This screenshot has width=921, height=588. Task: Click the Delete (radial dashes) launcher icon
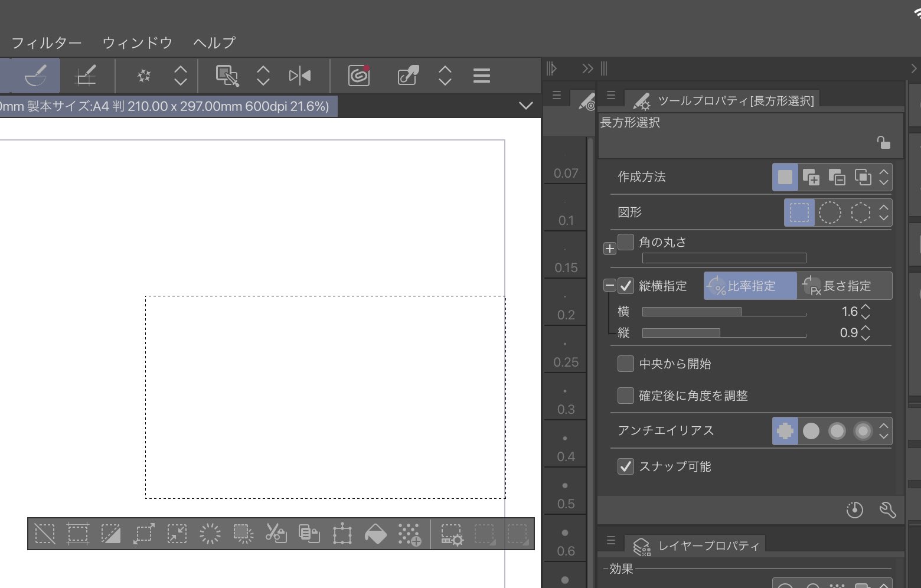[210, 534]
